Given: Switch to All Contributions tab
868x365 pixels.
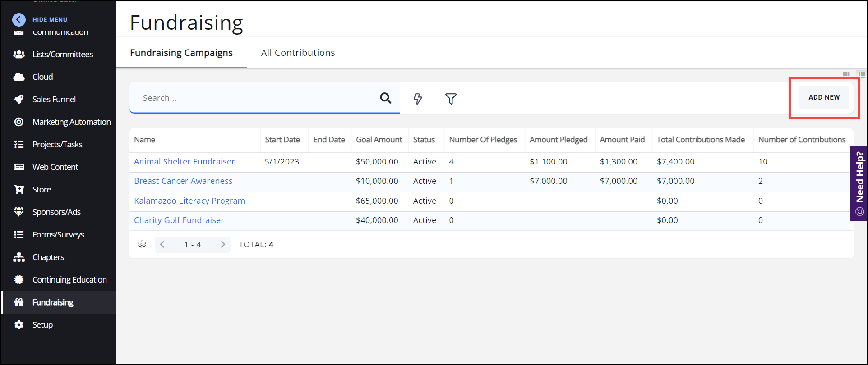Looking at the screenshot, I should (x=298, y=53).
